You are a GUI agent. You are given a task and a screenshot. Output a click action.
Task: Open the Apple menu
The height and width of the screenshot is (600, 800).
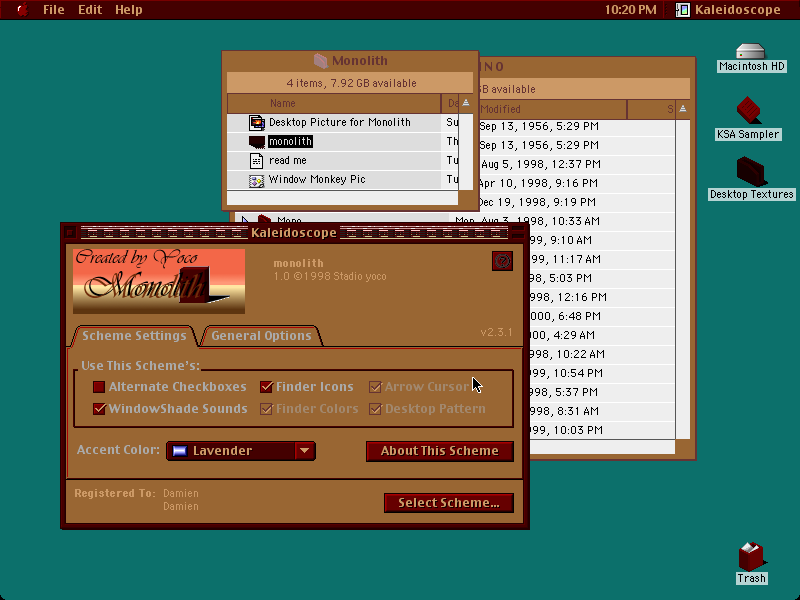click(22, 10)
